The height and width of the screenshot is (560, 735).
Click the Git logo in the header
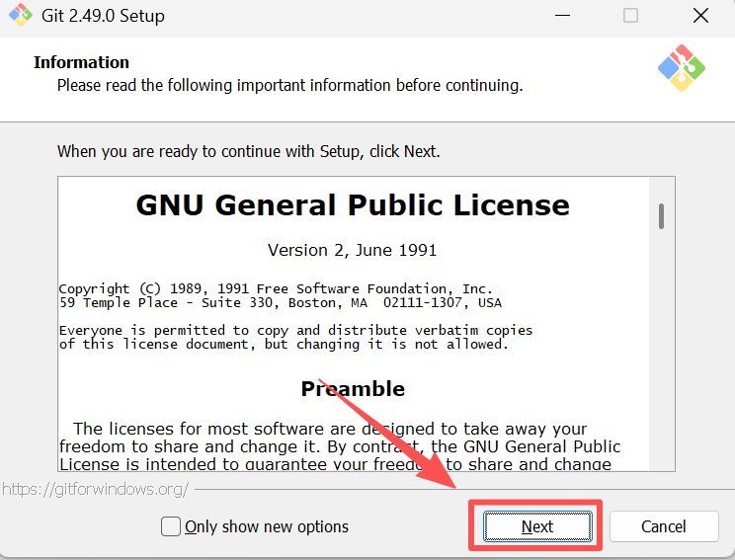click(x=681, y=68)
